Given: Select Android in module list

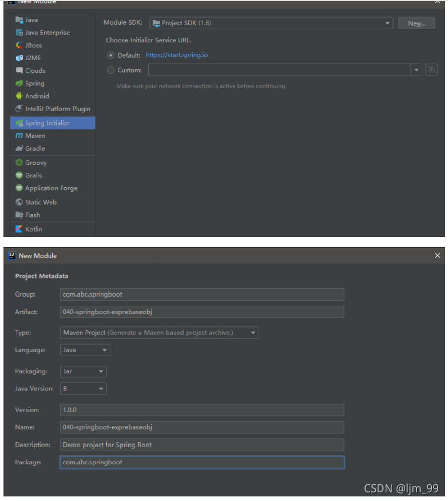Looking at the screenshot, I should 53,96.
